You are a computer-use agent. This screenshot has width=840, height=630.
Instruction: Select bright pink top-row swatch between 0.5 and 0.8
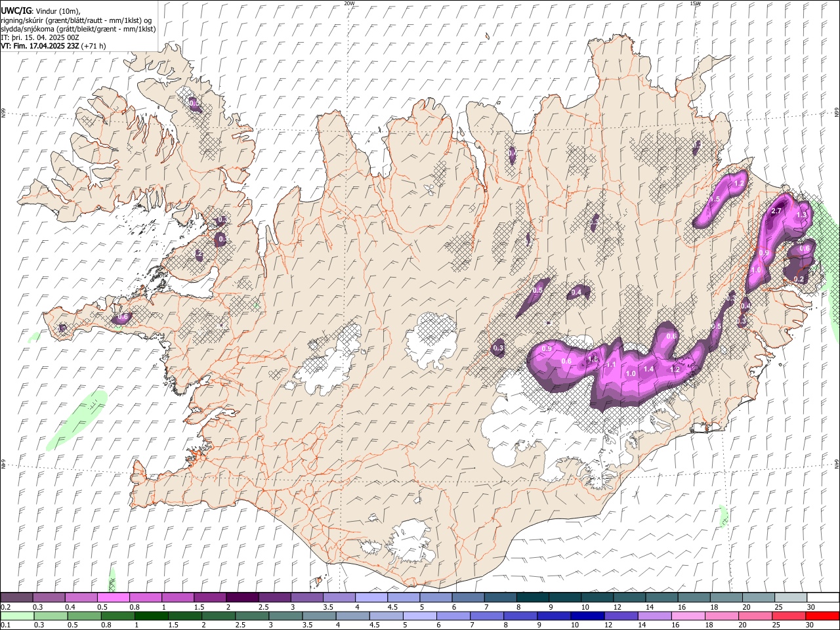(x=113, y=597)
